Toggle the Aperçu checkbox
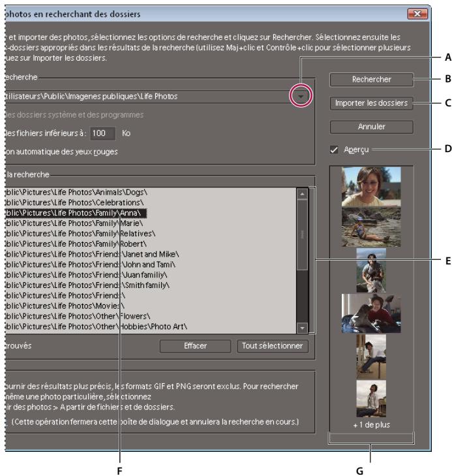The width and height of the screenshot is (452, 476). (334, 150)
